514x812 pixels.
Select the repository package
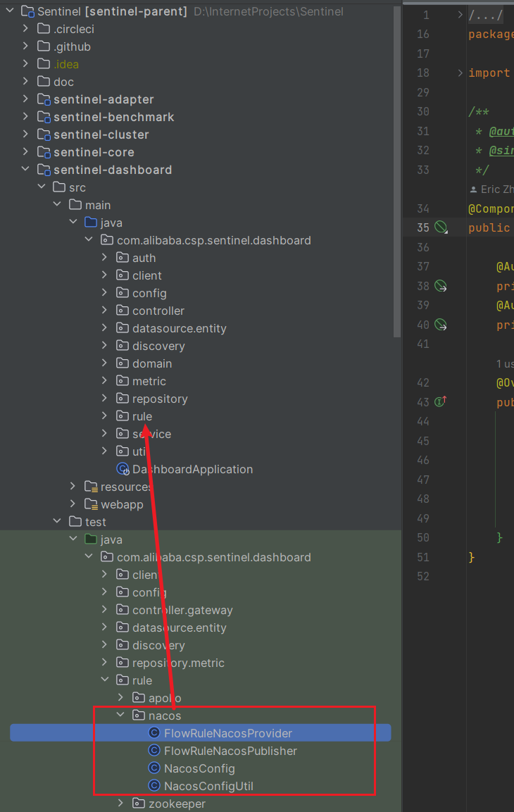[160, 399]
